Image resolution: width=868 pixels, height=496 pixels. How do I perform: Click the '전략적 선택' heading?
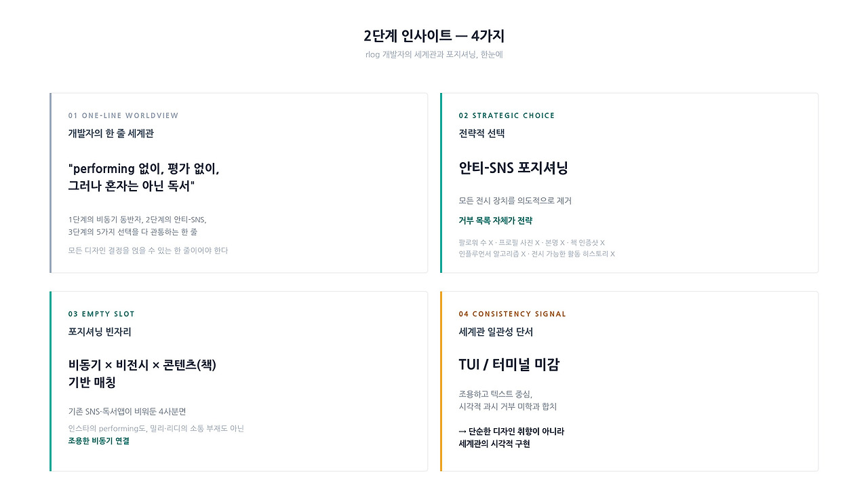pos(481,134)
